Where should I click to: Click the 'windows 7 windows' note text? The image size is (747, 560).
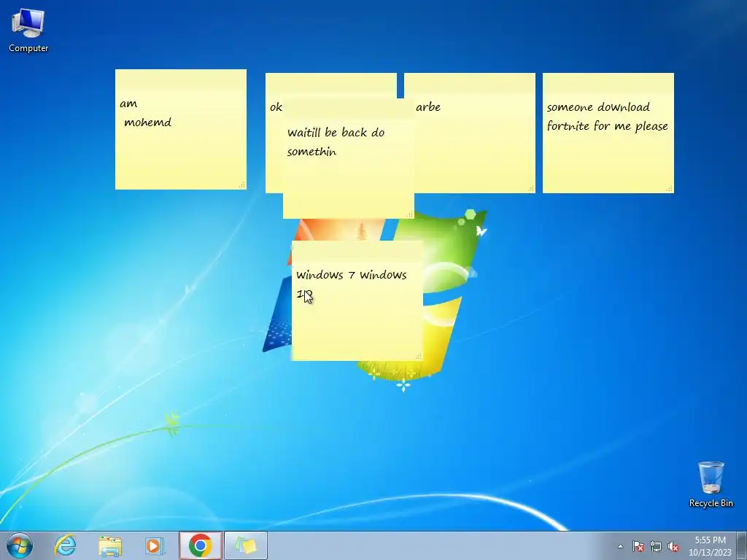[x=351, y=275]
